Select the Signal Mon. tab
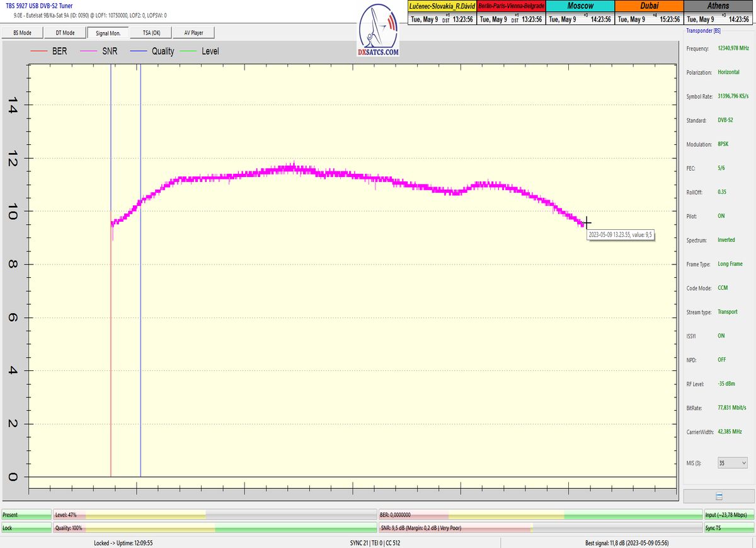756x548 pixels. pos(108,33)
